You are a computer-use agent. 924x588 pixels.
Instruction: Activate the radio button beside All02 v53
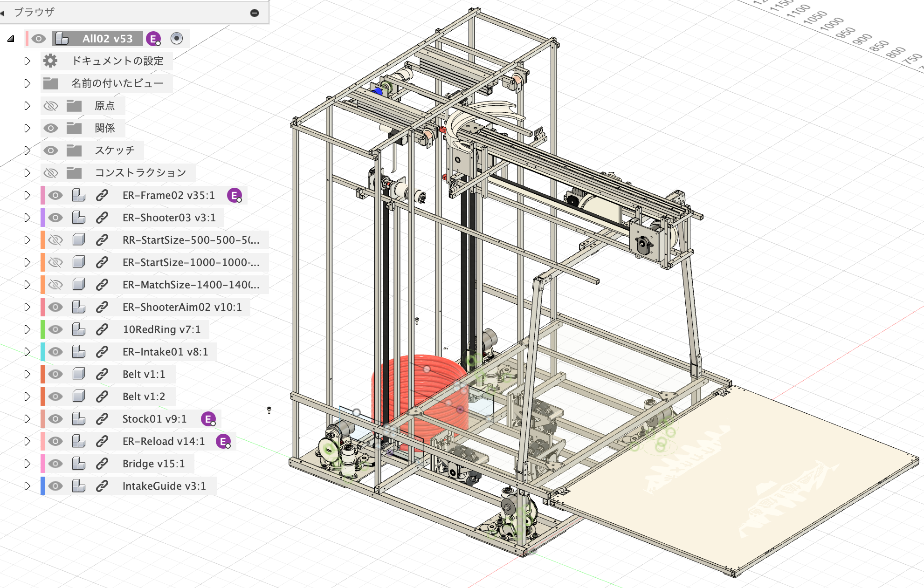[177, 38]
